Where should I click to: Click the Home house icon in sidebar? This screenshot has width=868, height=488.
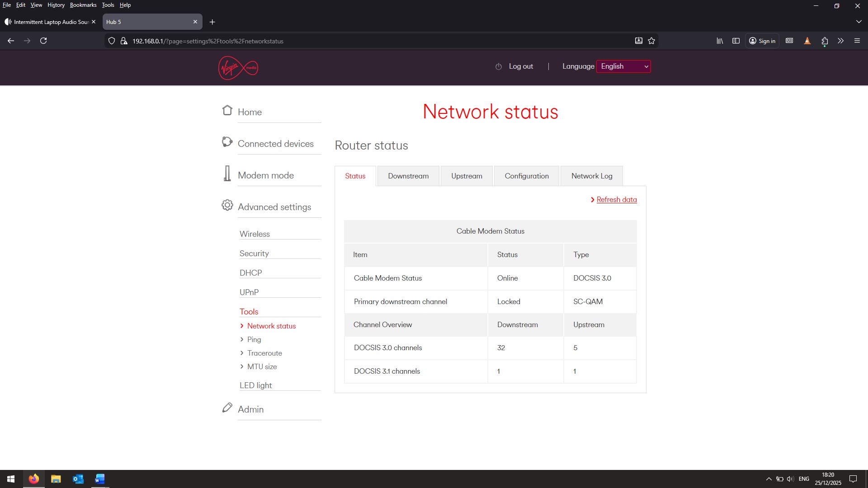click(227, 111)
